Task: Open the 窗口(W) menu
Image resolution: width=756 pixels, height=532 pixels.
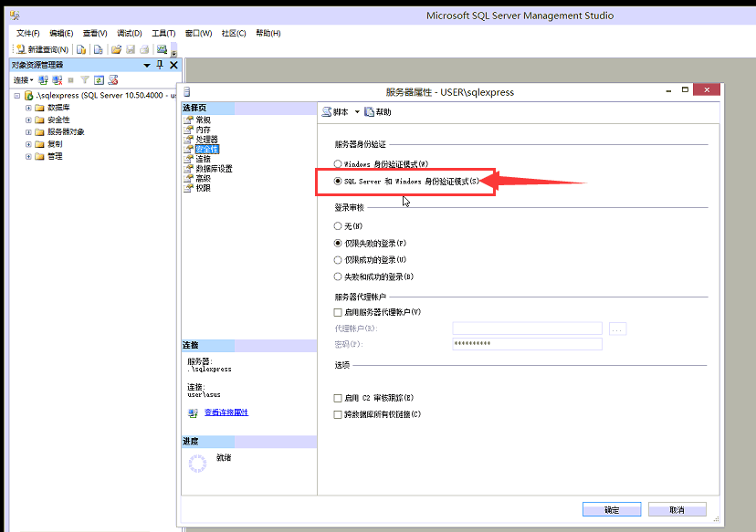Action: tap(199, 33)
